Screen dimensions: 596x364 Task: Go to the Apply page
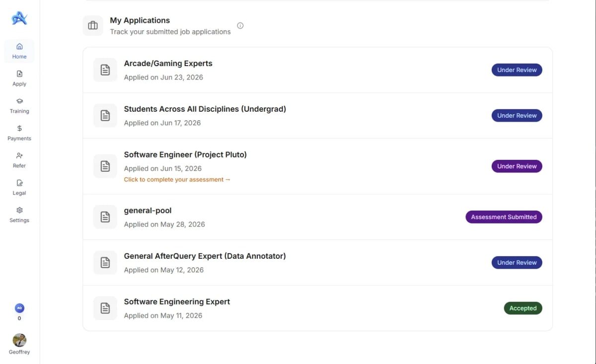(x=19, y=78)
